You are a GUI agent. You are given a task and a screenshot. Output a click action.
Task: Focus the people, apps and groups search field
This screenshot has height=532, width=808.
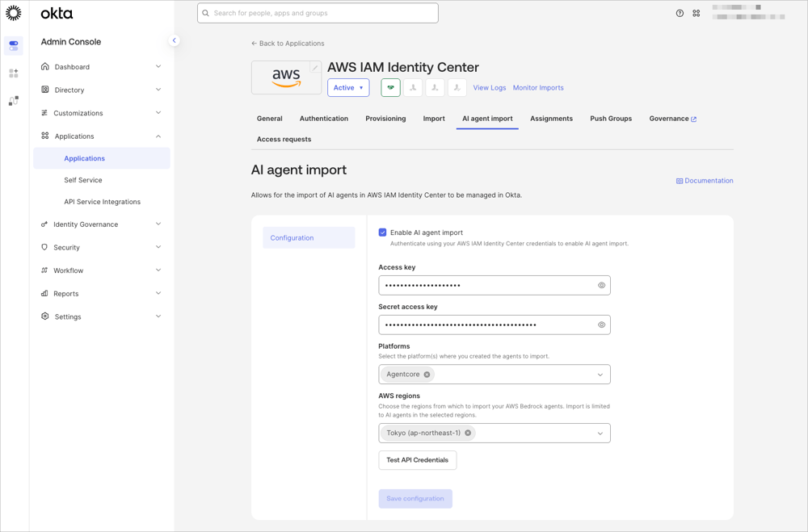318,13
